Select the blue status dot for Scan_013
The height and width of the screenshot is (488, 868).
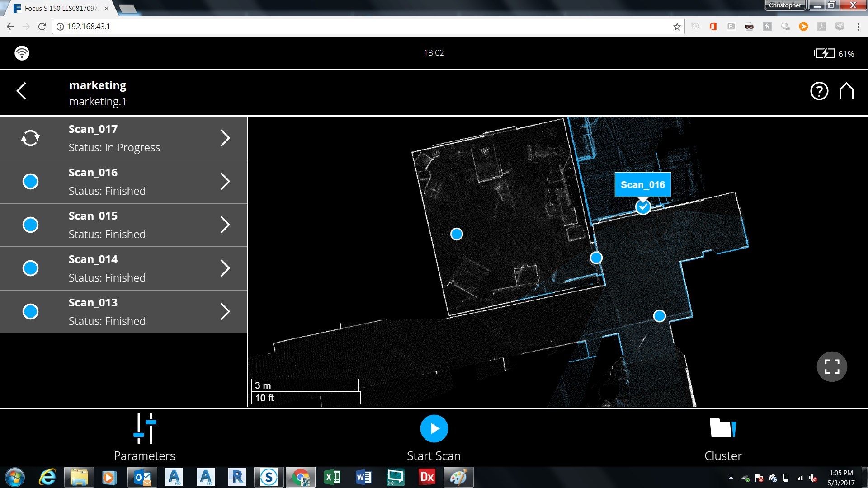coord(30,311)
